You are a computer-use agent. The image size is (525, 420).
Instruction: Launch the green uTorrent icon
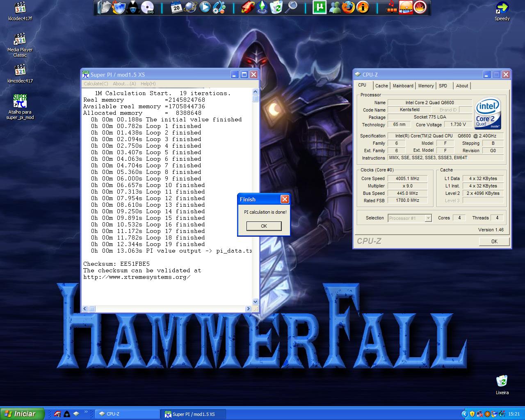point(320,7)
